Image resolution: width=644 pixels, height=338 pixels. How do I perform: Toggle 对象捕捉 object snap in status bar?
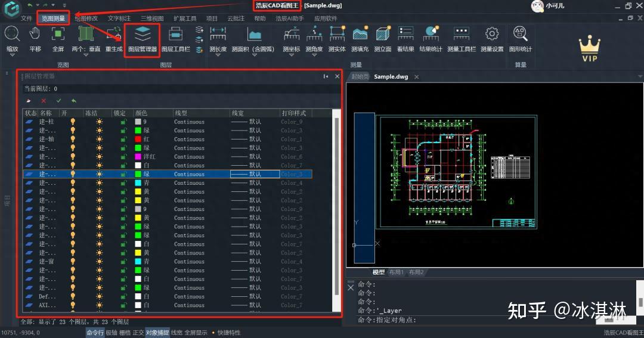coord(157,333)
